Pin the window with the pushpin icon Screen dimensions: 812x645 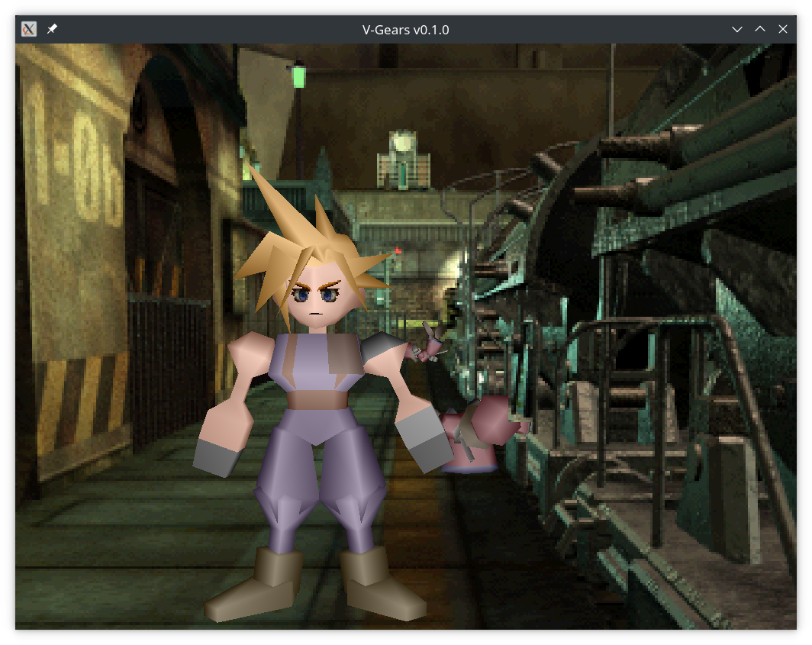(52, 29)
